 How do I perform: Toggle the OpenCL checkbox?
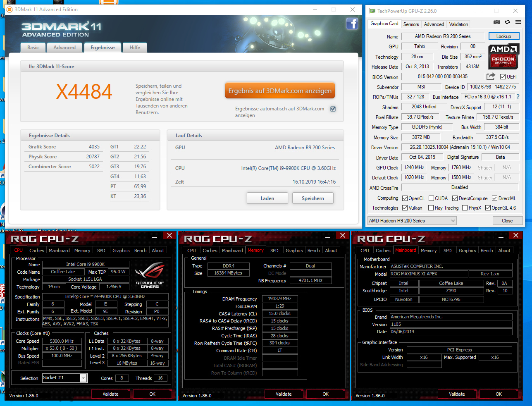click(x=405, y=198)
